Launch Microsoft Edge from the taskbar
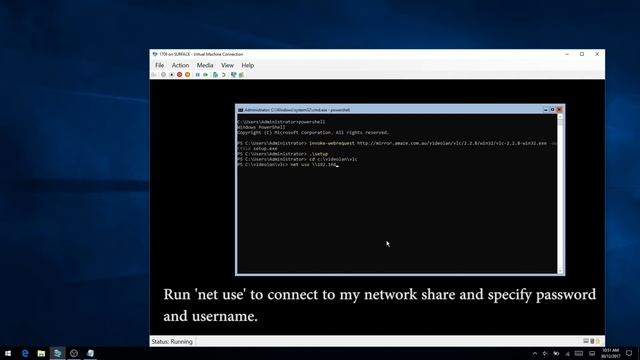The width and height of the screenshot is (640, 360). click(x=25, y=353)
